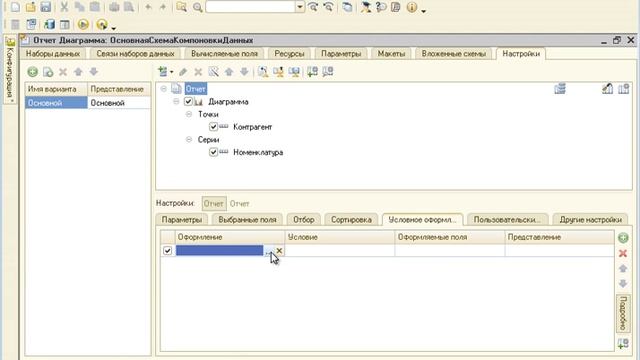
Task: Click the custom settings monitor icon
Action: 294,72
